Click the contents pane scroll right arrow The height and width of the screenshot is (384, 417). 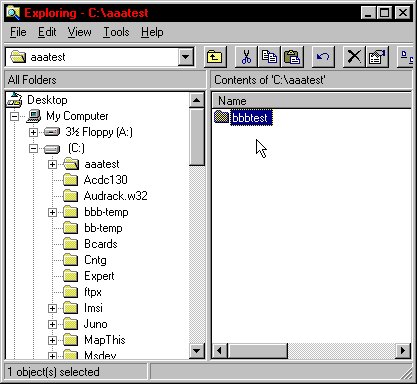point(403,351)
